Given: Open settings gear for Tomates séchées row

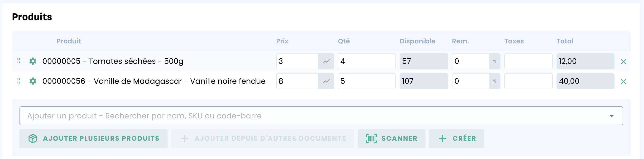Looking at the screenshot, I should pos(33,61).
